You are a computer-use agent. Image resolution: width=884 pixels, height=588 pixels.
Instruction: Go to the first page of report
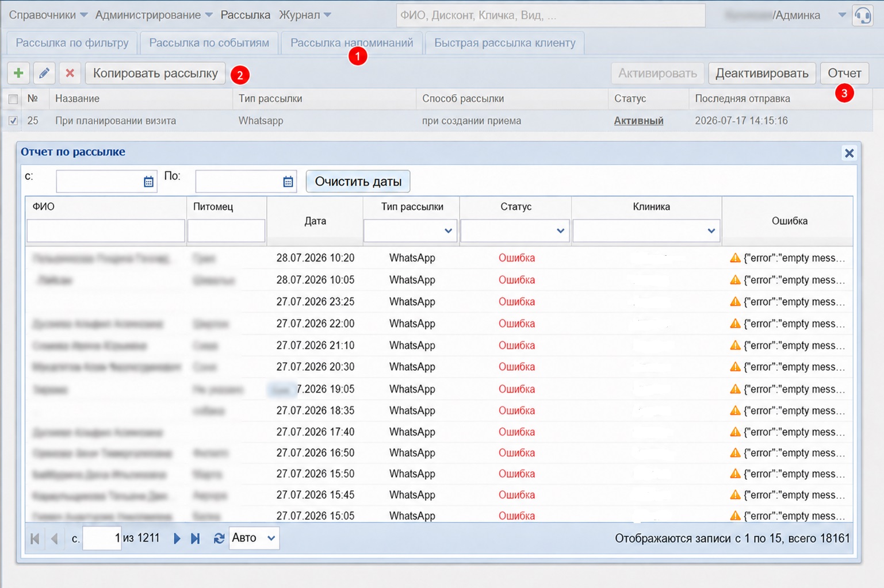click(35, 539)
